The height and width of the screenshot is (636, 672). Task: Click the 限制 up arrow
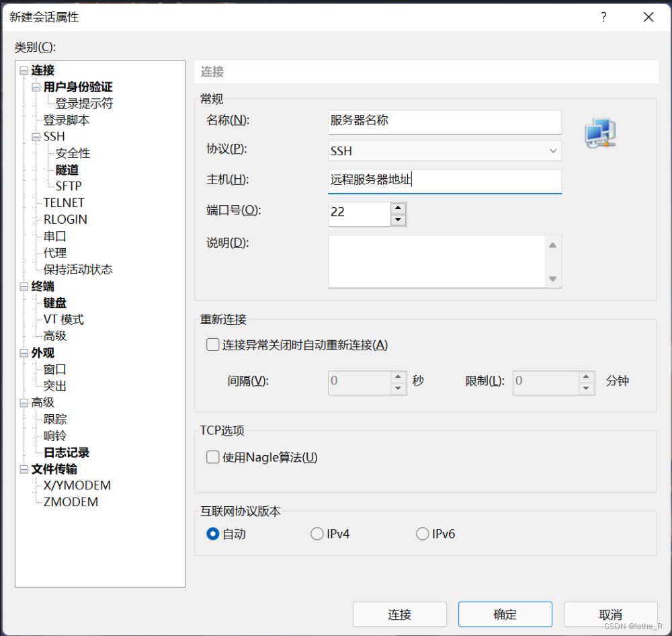(x=586, y=377)
